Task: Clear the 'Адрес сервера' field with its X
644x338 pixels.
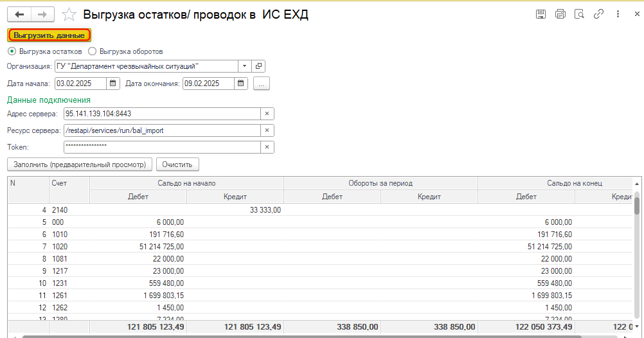Action: click(x=267, y=114)
